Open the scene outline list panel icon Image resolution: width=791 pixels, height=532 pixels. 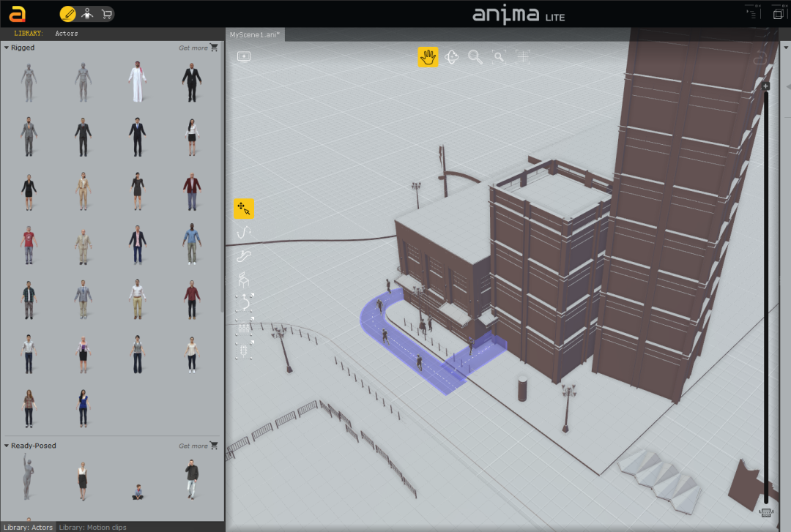click(752, 14)
